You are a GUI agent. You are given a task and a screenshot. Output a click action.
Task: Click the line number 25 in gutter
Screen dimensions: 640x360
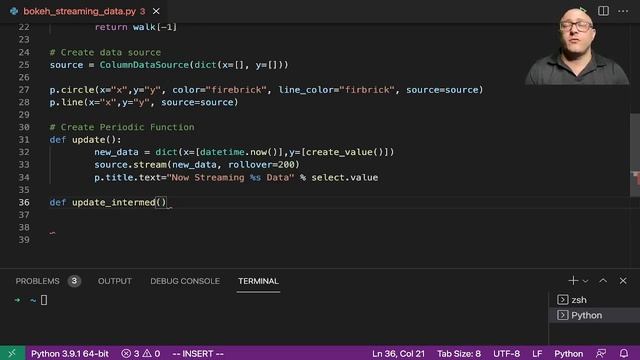(x=24, y=65)
